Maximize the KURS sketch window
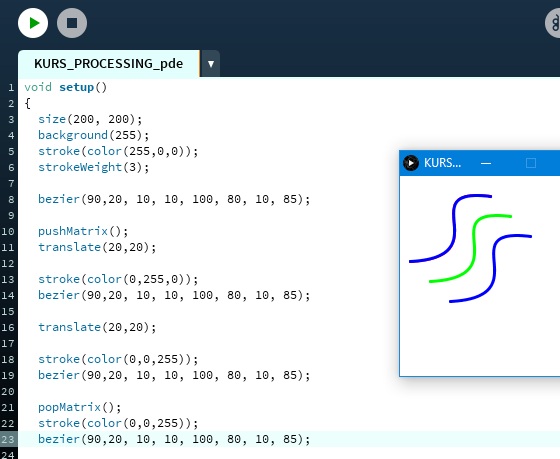The height and width of the screenshot is (459, 560). click(x=531, y=163)
